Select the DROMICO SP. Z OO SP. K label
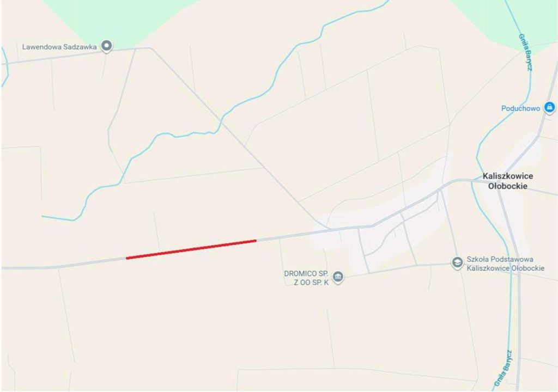This screenshot has width=558, height=392. coord(306,278)
